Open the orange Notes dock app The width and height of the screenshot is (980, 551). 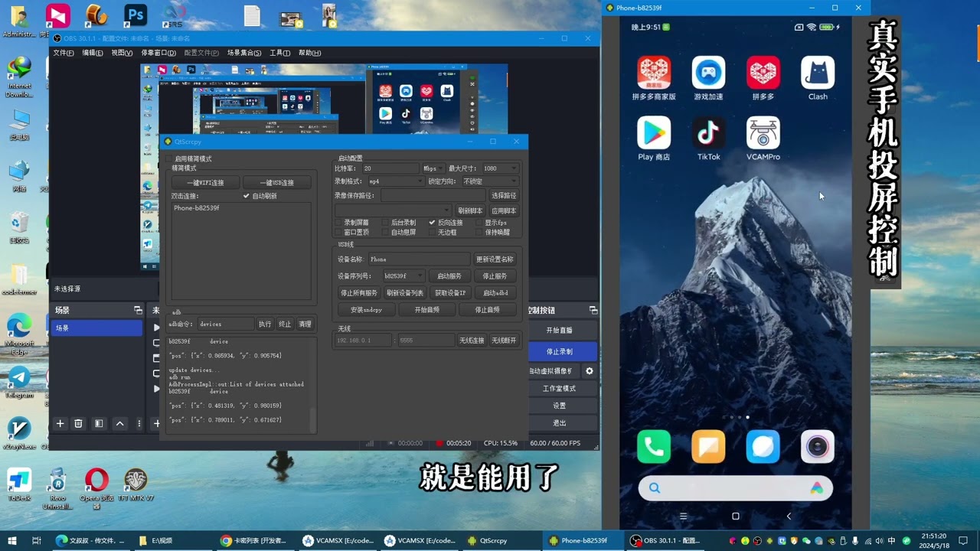708,447
